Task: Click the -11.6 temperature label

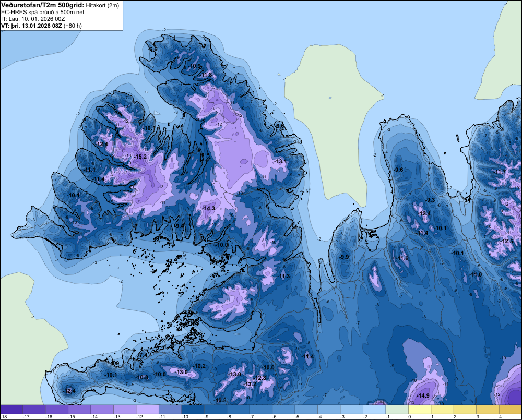Action: (402, 259)
